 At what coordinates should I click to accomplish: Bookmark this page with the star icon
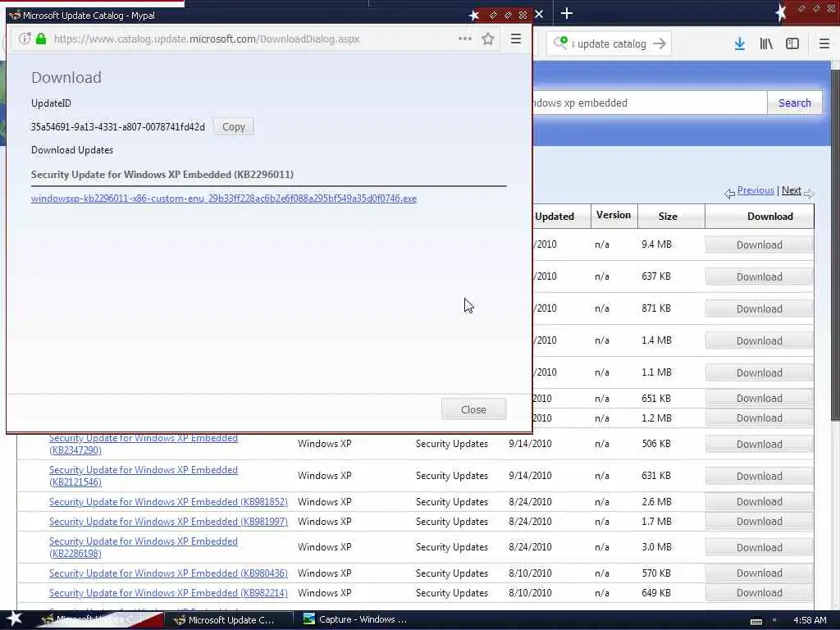[487, 39]
